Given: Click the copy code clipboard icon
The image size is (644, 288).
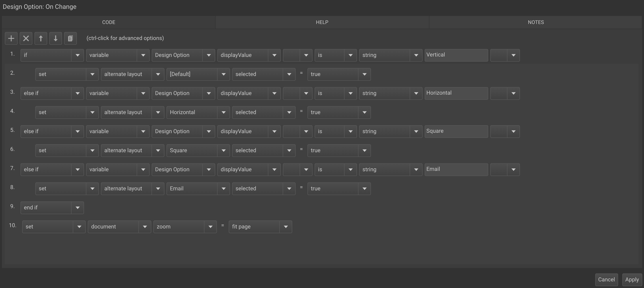Looking at the screenshot, I should [x=70, y=39].
